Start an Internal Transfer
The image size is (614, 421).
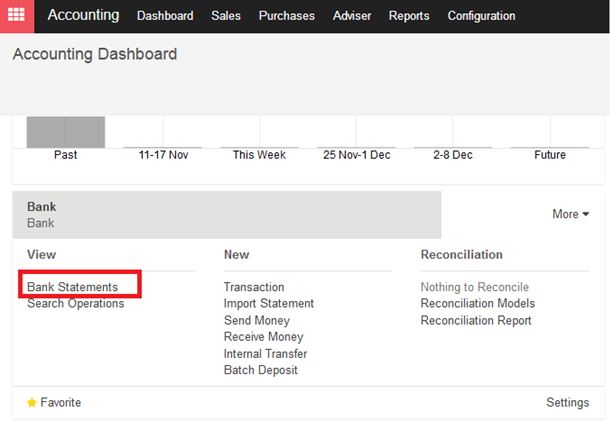[x=265, y=354]
